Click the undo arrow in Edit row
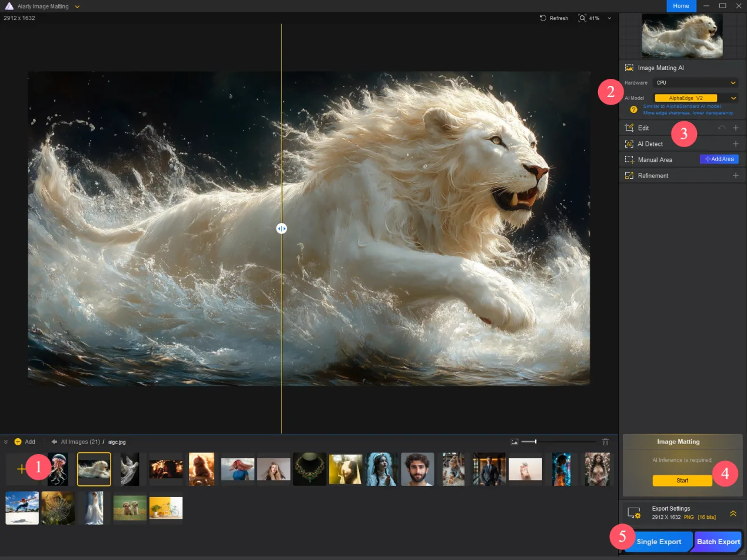This screenshot has height=560, width=747. coord(722,128)
